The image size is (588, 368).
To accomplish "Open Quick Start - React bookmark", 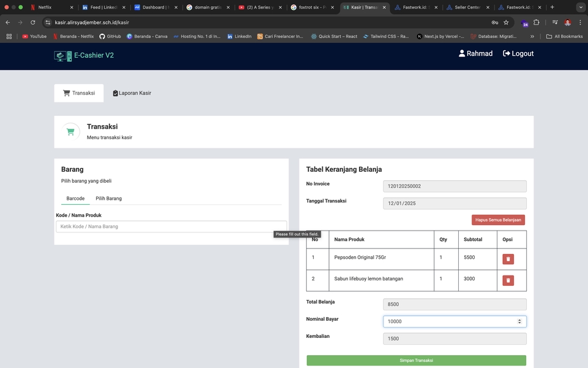I will click(334, 36).
